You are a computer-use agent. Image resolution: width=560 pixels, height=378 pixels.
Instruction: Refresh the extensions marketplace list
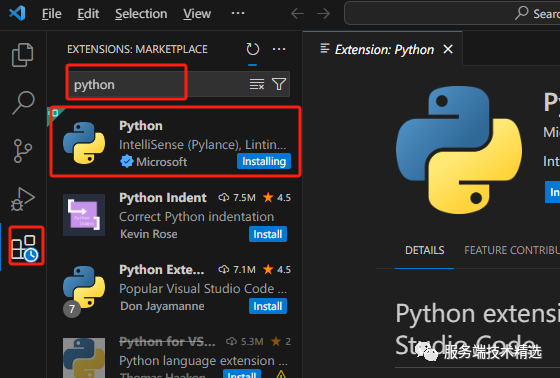pos(252,49)
